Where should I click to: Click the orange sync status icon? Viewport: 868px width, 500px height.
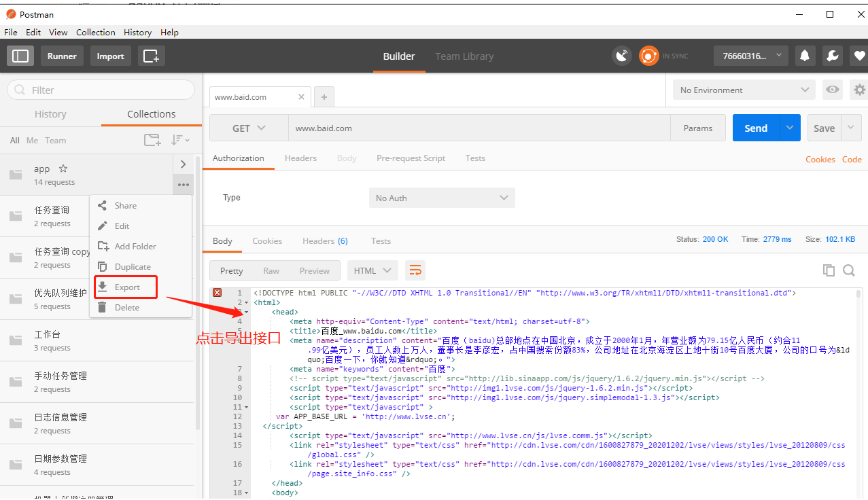point(648,56)
